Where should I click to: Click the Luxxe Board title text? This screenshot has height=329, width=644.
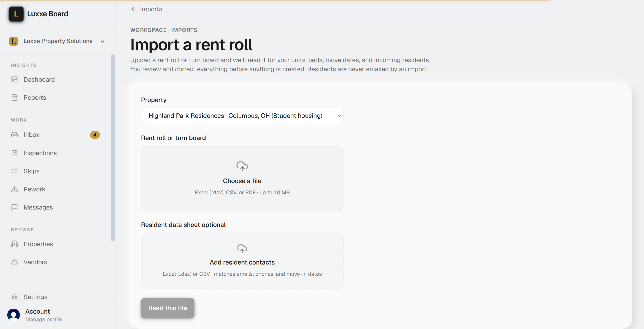[47, 14]
